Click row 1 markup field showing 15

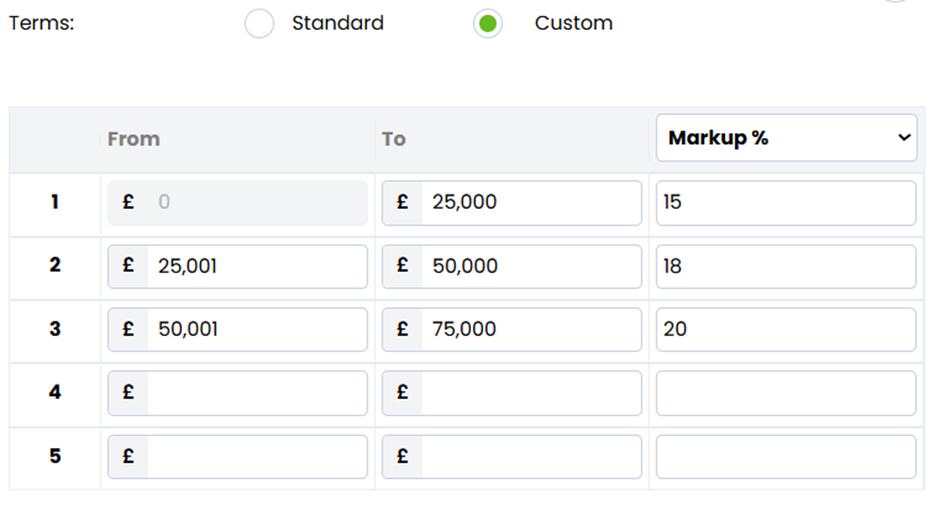click(x=785, y=203)
